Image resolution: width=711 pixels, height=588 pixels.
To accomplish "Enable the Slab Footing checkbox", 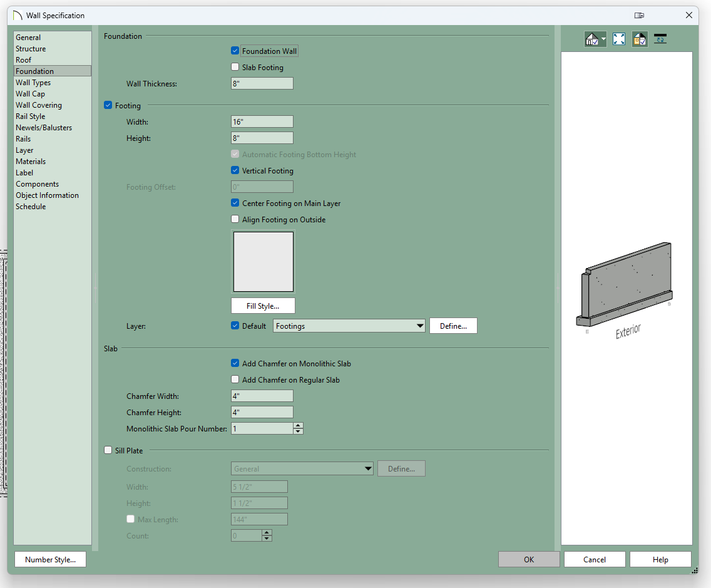I will tap(235, 67).
